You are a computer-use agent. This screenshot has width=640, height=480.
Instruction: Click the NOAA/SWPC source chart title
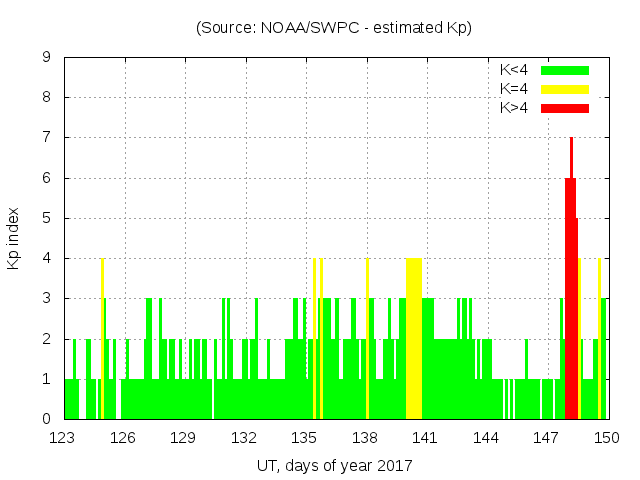[x=334, y=28]
